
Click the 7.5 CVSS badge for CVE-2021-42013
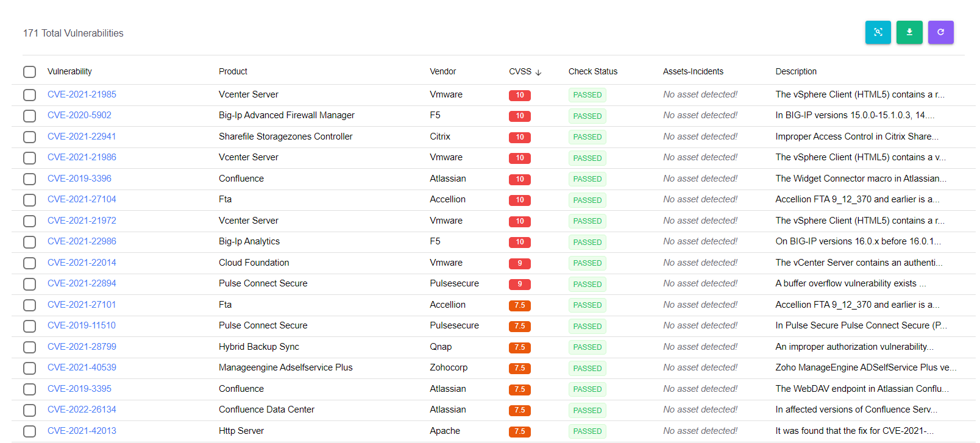[x=519, y=431]
